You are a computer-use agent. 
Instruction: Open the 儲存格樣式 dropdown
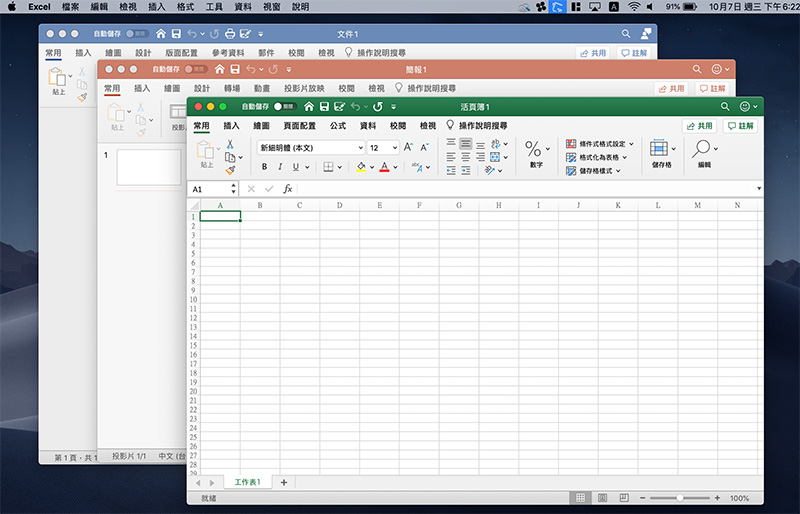[x=593, y=170]
